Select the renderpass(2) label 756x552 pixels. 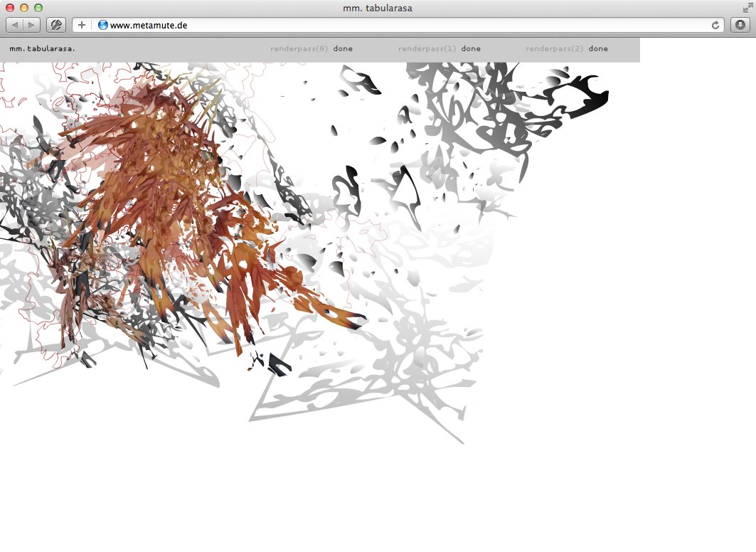[x=554, y=49]
